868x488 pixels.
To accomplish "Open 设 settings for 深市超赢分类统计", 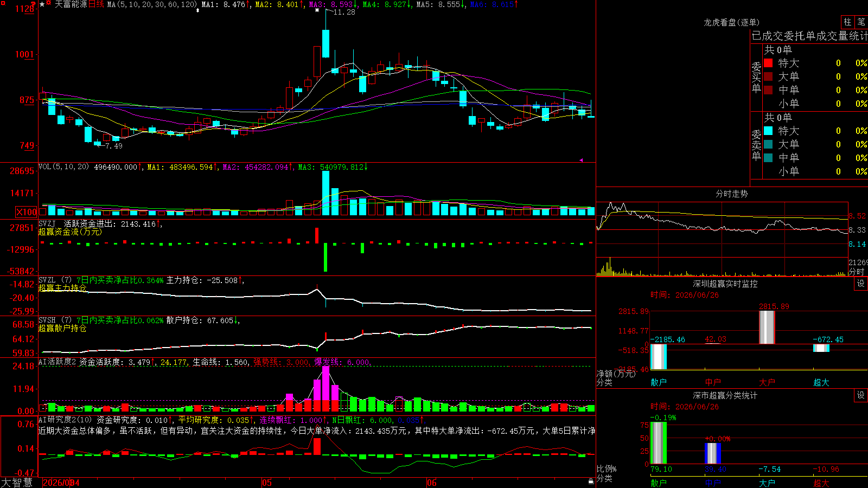I will click(860, 395).
